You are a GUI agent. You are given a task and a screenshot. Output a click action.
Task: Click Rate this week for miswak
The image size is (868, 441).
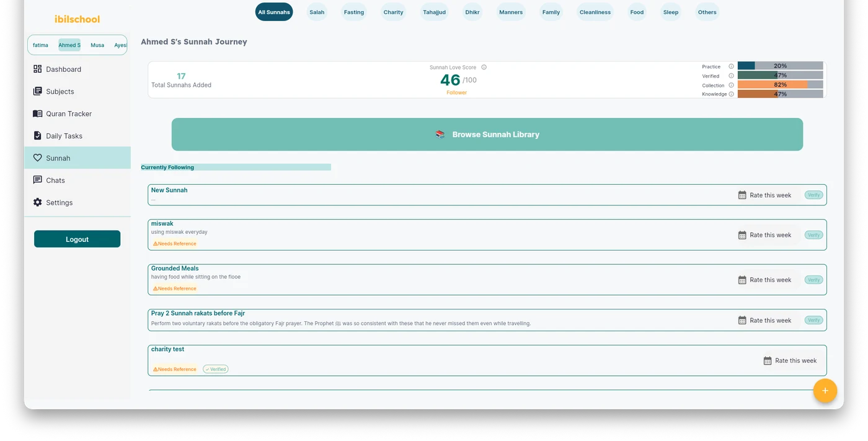coord(764,235)
